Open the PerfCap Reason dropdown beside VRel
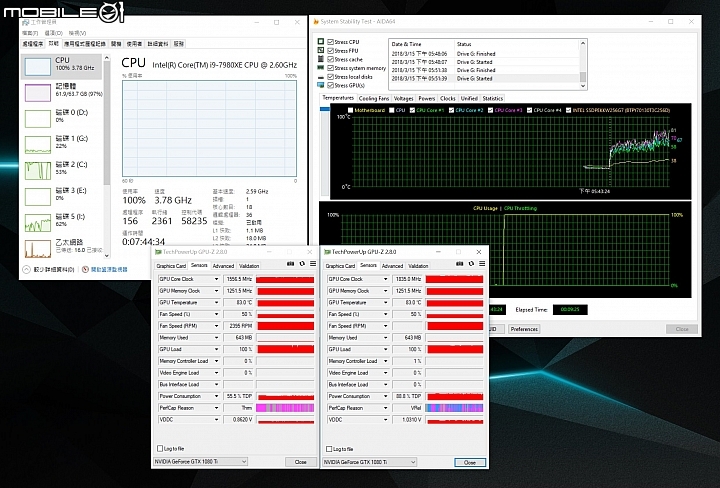 pyautogui.click(x=385, y=408)
